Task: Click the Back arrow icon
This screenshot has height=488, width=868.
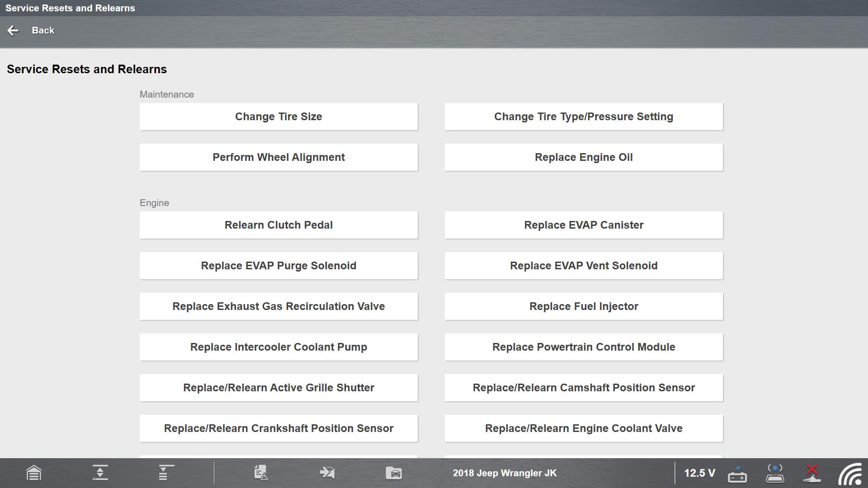Action: click(x=13, y=30)
